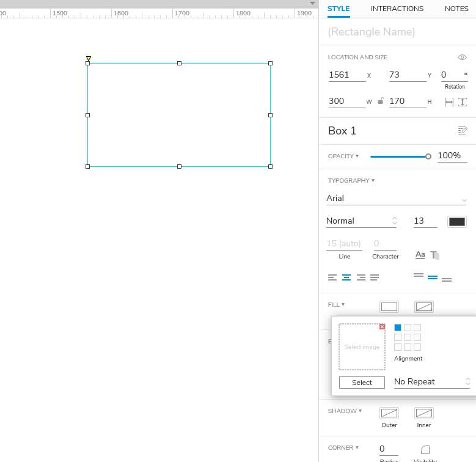The width and height of the screenshot is (476, 462).
Task: Expand the FILL section arrow
Action: tap(343, 304)
